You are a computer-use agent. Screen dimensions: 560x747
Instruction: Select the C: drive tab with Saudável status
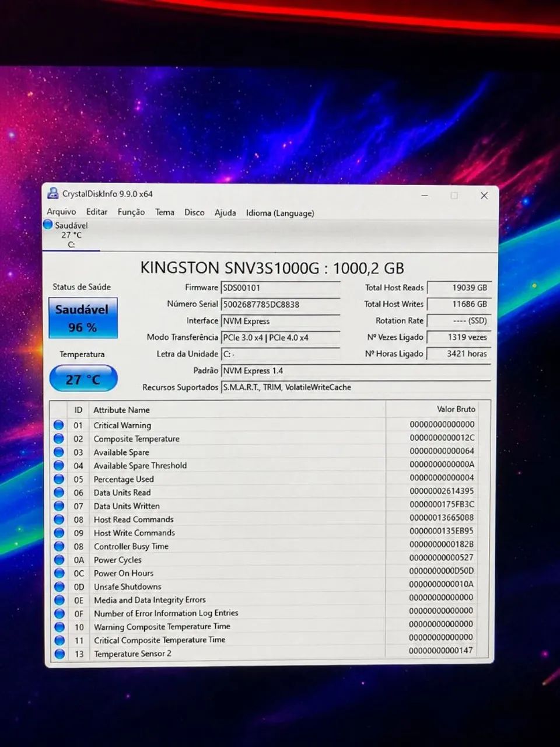coord(71,235)
